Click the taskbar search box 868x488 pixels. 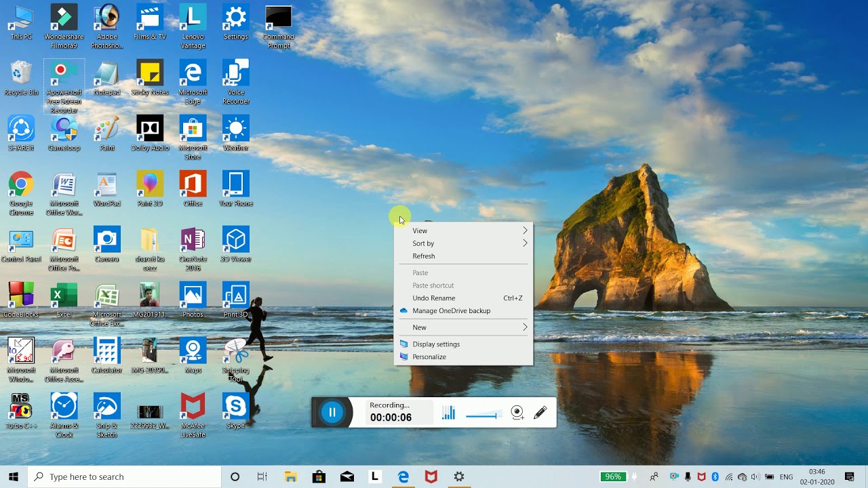click(125, 476)
